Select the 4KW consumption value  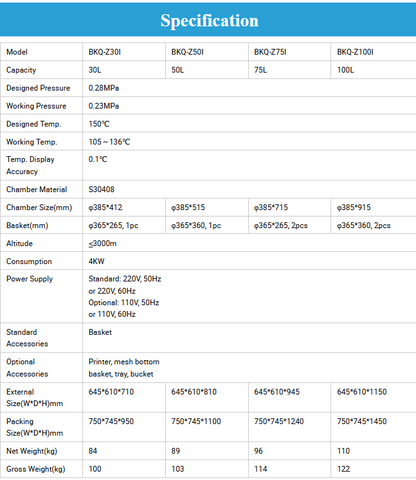[x=96, y=261]
